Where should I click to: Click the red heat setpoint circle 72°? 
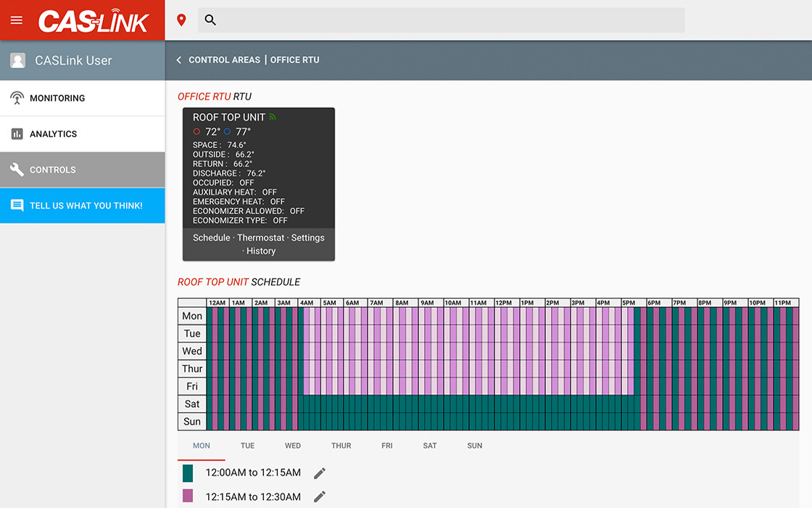[x=196, y=131]
